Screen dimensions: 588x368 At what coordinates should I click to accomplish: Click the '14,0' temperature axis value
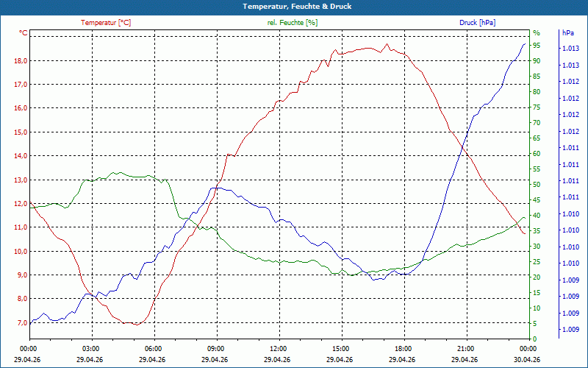[21, 156]
